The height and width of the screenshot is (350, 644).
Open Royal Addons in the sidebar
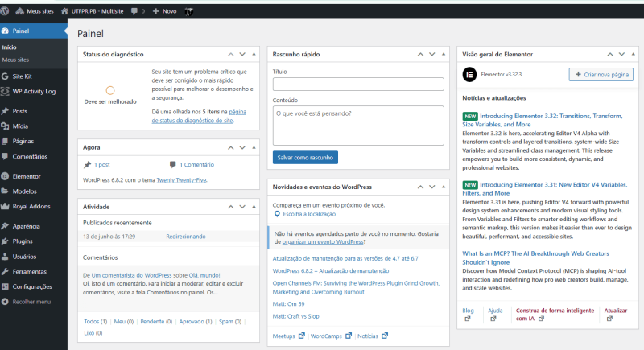31,206
